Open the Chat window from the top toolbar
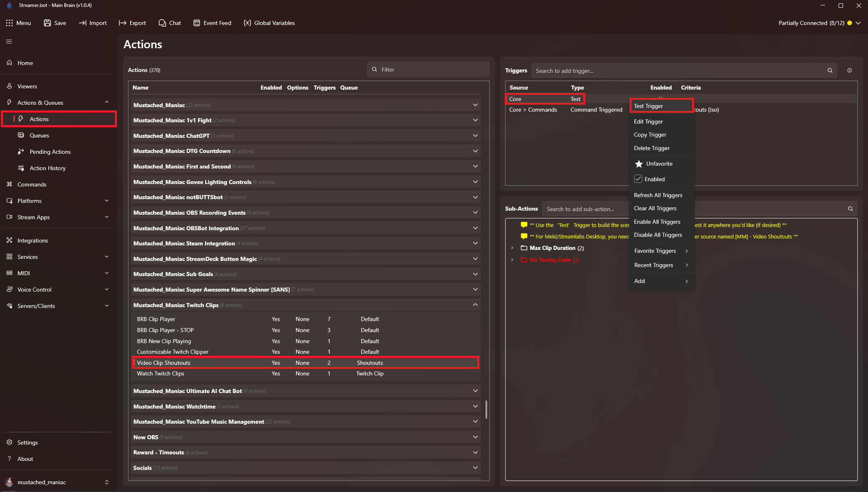This screenshot has width=868, height=492. click(x=169, y=23)
